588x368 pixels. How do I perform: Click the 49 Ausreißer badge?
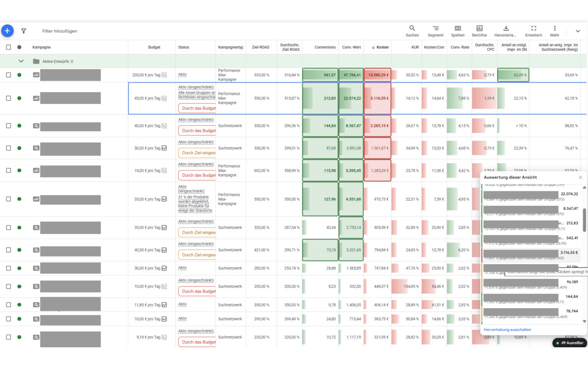coord(570,343)
